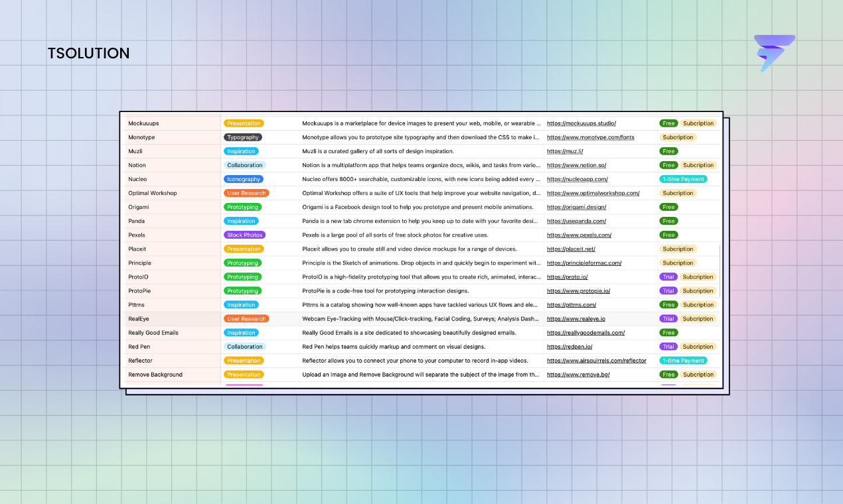Click the Iconography tag in Nucleo row
Viewport: 843px width, 504px height.
(244, 179)
